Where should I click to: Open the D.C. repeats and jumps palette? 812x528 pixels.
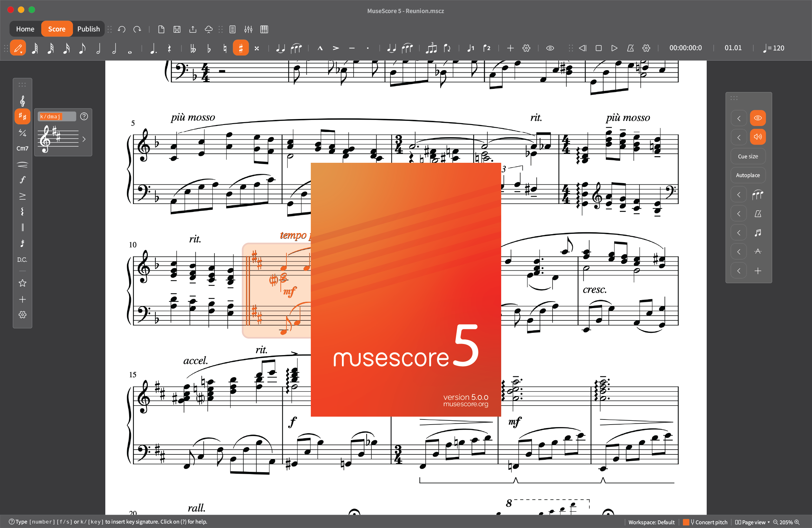[23, 260]
